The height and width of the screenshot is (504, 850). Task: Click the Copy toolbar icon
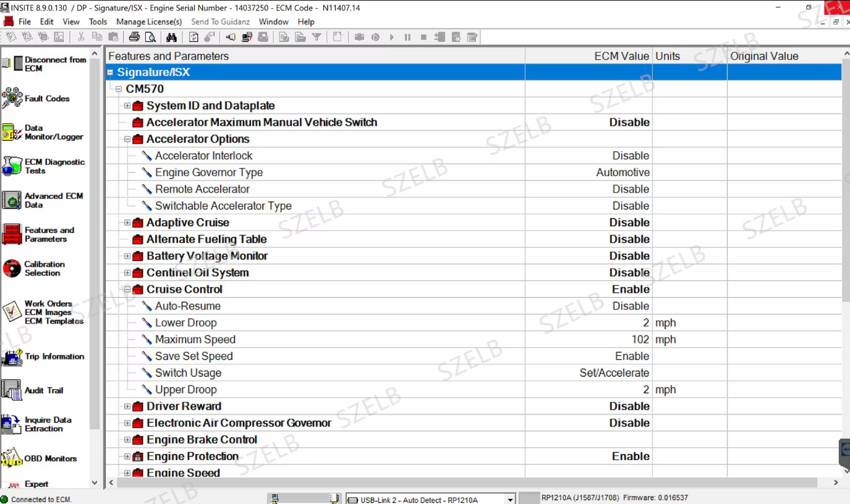97,37
